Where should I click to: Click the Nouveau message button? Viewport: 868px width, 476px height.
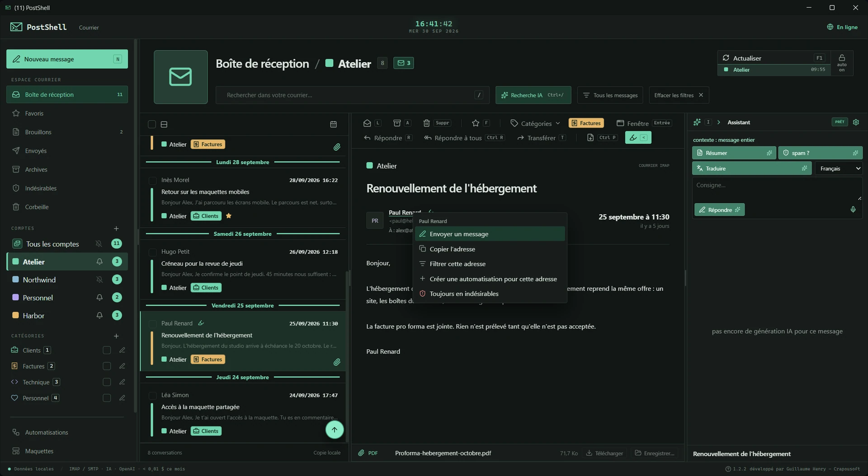click(67, 59)
